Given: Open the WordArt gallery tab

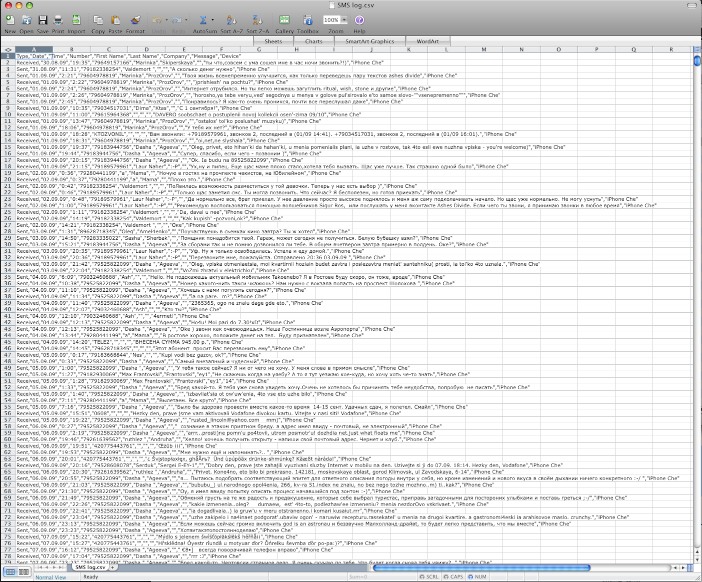Looking at the screenshot, I should pos(428,41).
